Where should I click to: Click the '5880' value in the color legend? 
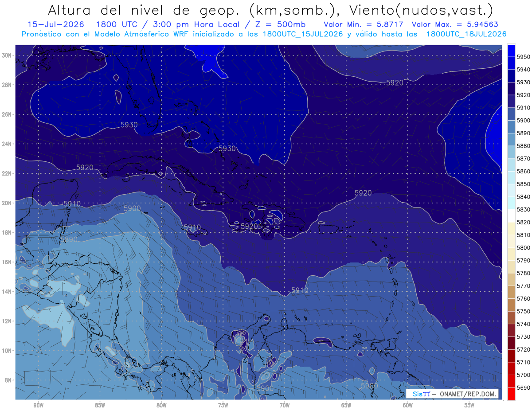click(x=524, y=146)
